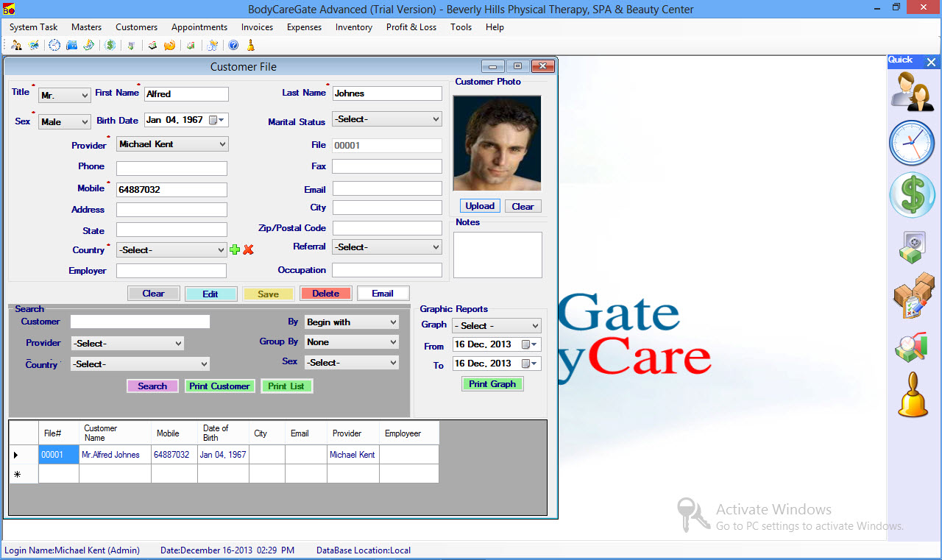Screen dimensions: 942x560
Task: Click the large golden bell in Quick panel
Action: (913, 395)
